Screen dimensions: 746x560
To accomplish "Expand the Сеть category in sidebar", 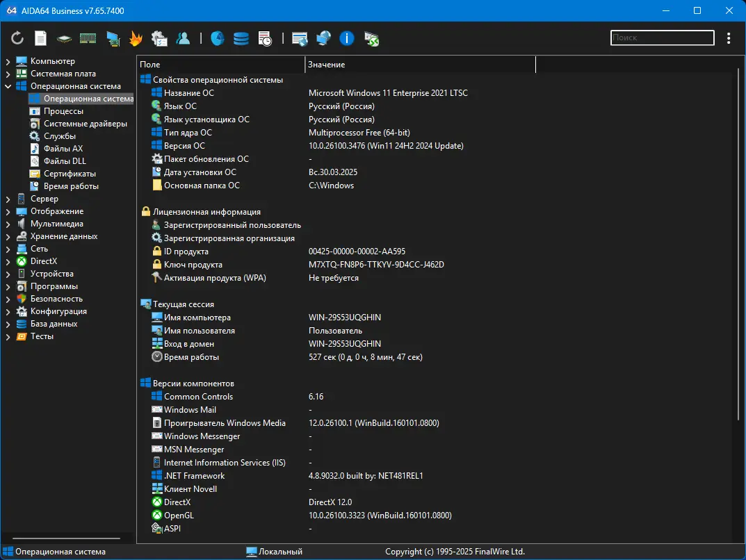I will (7, 248).
